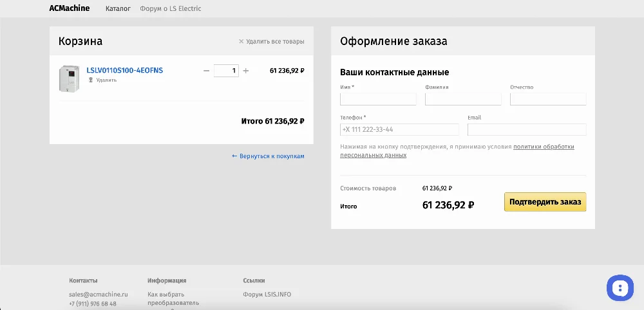Focus the Отчество input field
Screen dimensions: 644x310
(x=548, y=99)
